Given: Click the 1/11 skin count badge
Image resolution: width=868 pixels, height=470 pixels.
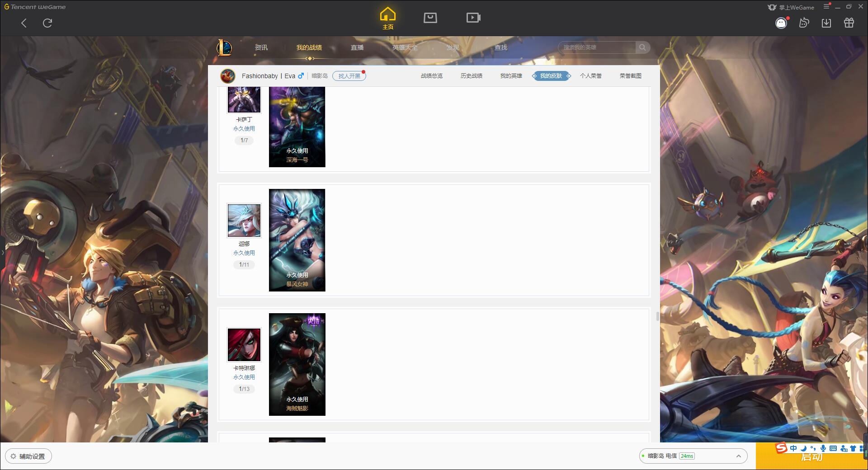Looking at the screenshot, I should pyautogui.click(x=244, y=265).
